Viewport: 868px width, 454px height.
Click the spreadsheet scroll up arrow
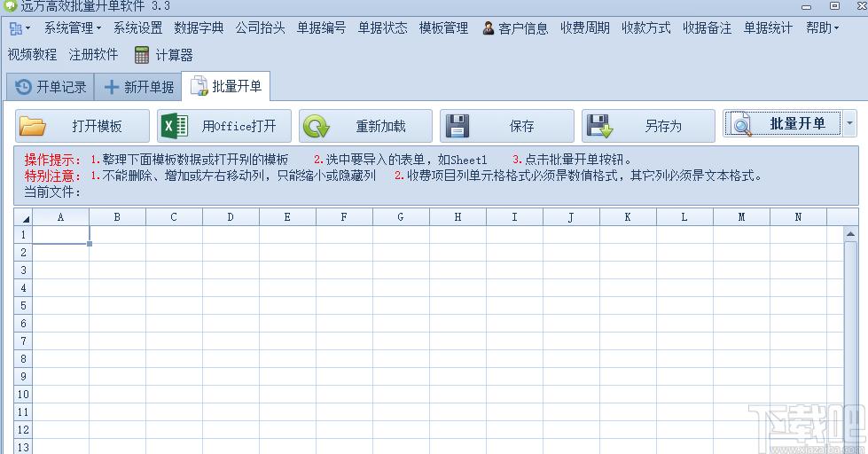coord(850,235)
